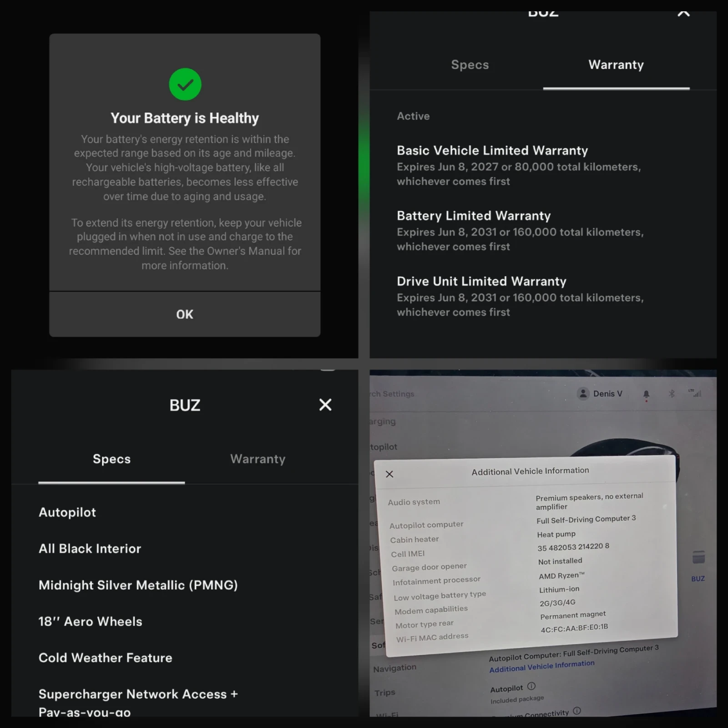Close the BUZ Specs panel with X
This screenshot has height=728, width=728.
[325, 404]
